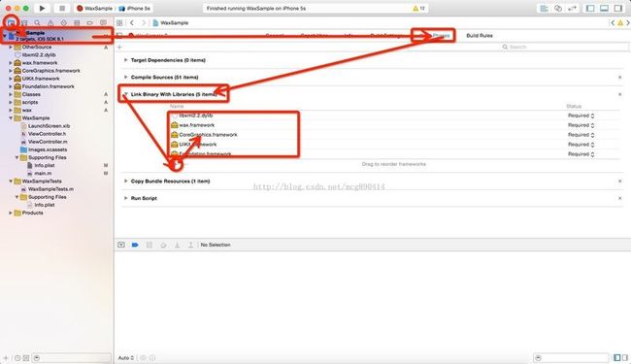This screenshot has width=631, height=364.
Task: Toggle the utilities pane visibility
Action: click(x=618, y=8)
